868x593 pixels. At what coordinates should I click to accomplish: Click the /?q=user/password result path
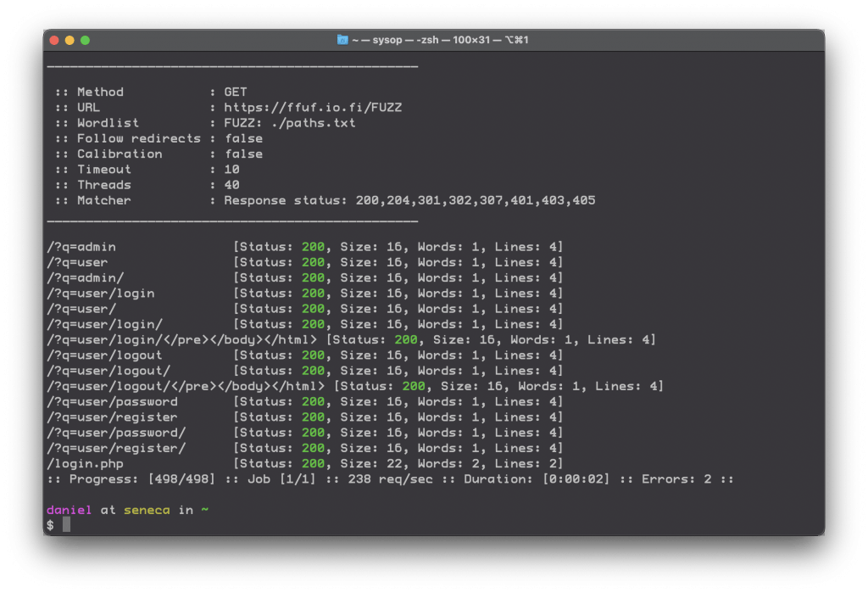pyautogui.click(x=113, y=402)
